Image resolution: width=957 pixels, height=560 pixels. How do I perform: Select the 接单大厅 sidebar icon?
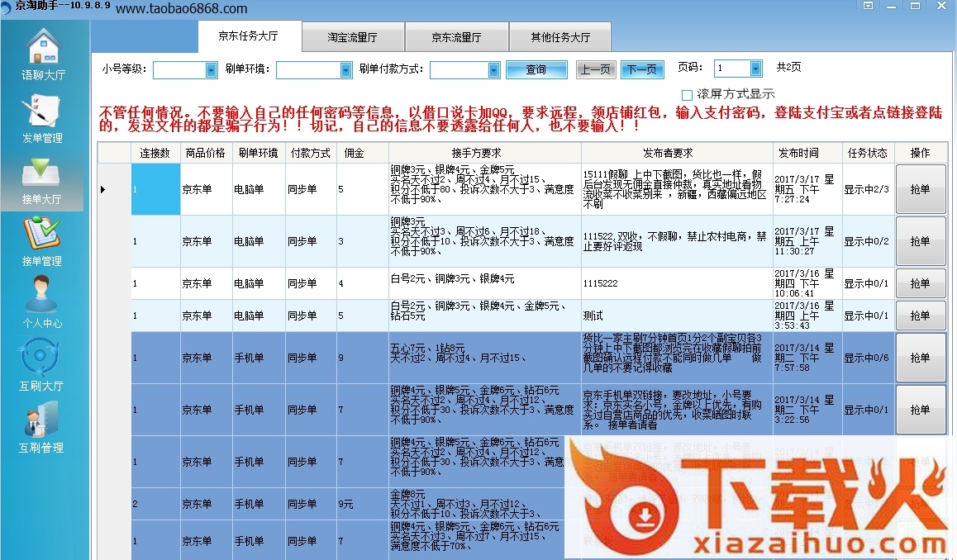tap(41, 173)
